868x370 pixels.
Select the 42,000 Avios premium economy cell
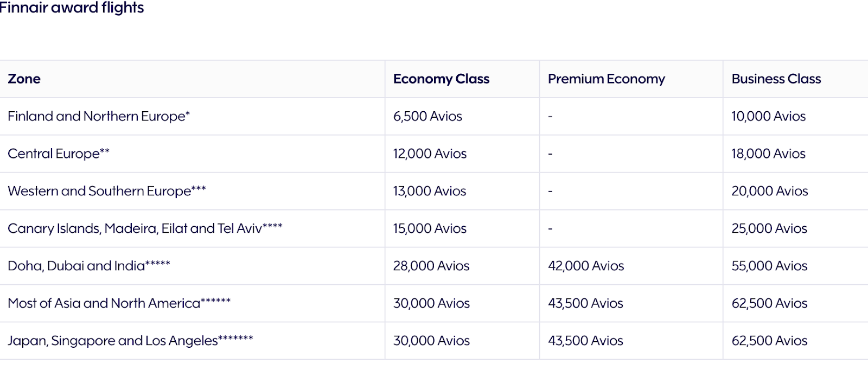coord(586,266)
